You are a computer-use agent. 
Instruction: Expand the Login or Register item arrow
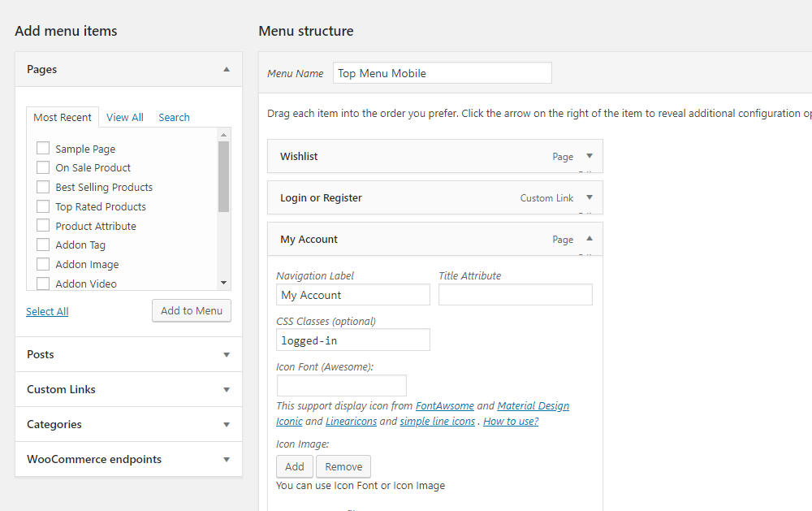point(590,197)
